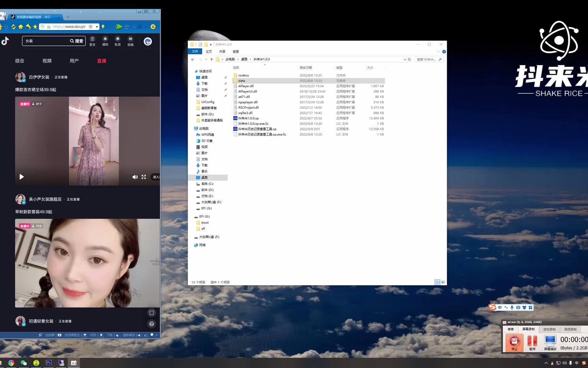Screen dimensions: 588x368
Task: Click the browser back arrow icon
Action: click(28, 27)
